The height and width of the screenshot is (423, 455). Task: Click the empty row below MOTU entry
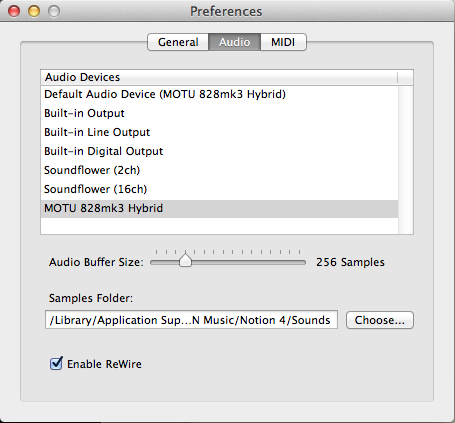(219, 226)
